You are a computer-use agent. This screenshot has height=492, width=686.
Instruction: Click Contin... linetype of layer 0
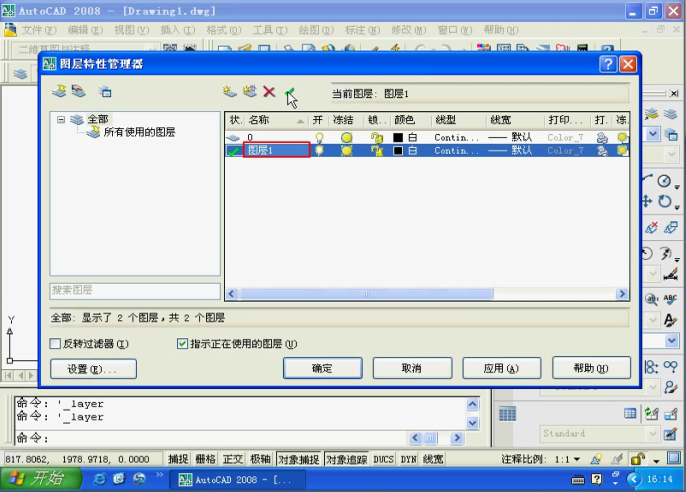456,137
